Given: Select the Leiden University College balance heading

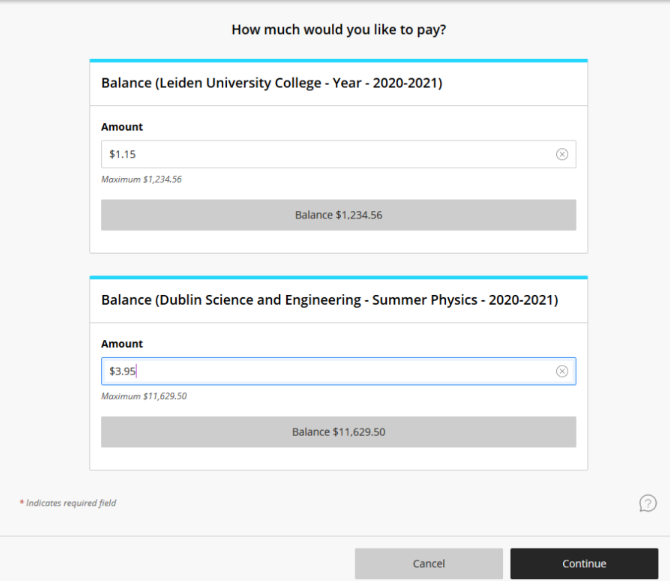Looking at the screenshot, I should [x=271, y=83].
